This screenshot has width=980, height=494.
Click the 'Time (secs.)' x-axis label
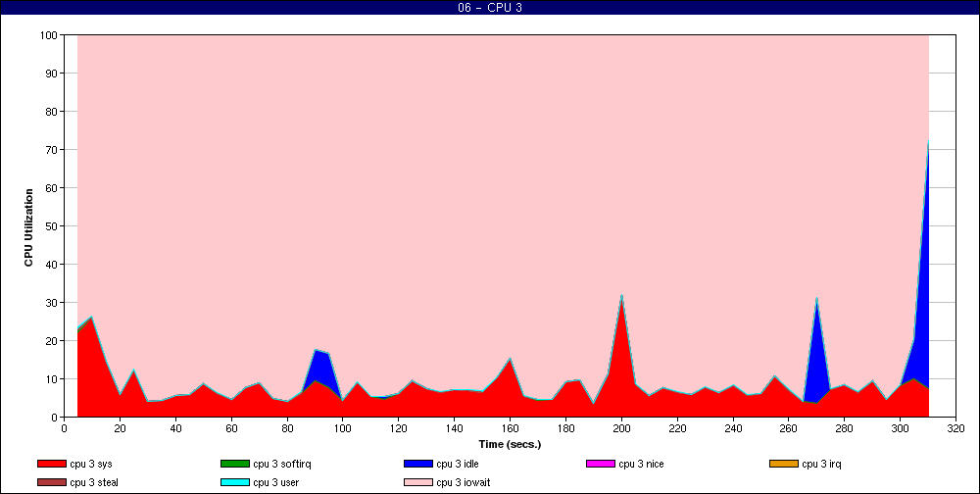pos(510,445)
